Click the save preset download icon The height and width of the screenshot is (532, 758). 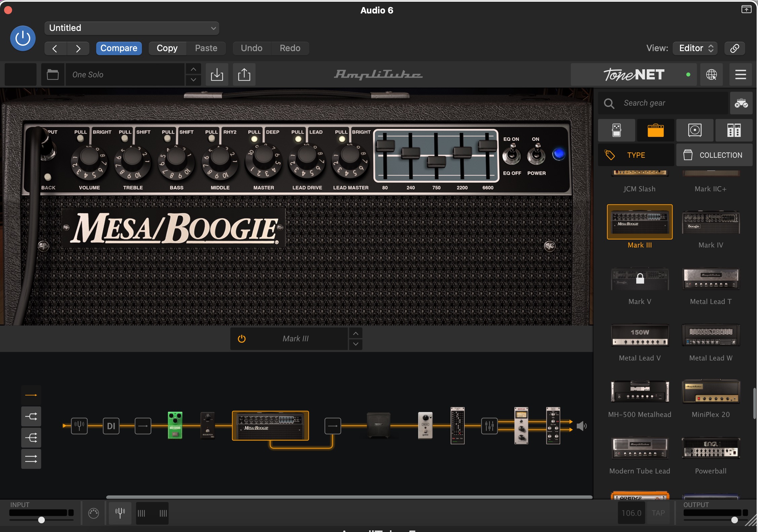pos(217,75)
